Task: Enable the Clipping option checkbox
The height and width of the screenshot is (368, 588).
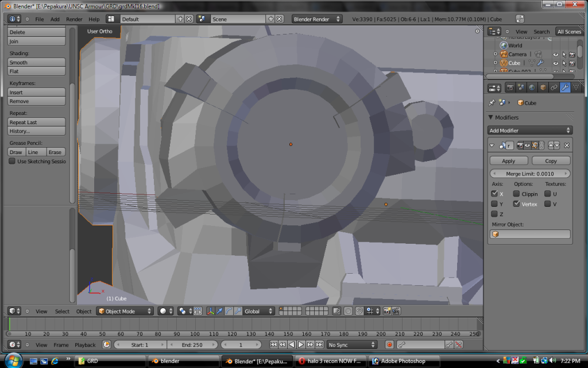Action: tap(516, 194)
